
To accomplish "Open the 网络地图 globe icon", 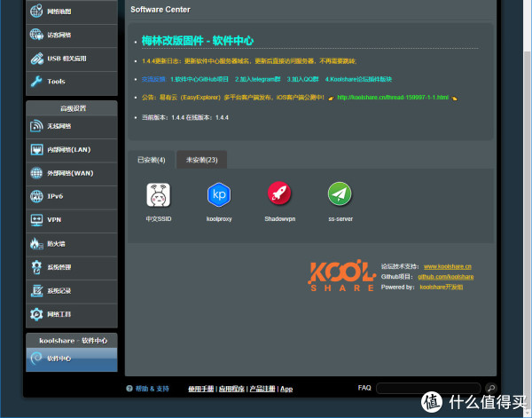I will point(36,11).
